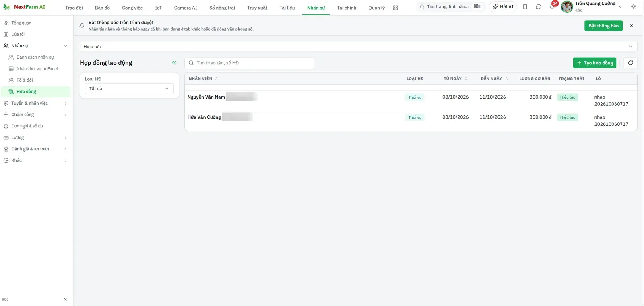Sort by Đến ngày column
Screen dimensions: 644x306
coord(494,79)
